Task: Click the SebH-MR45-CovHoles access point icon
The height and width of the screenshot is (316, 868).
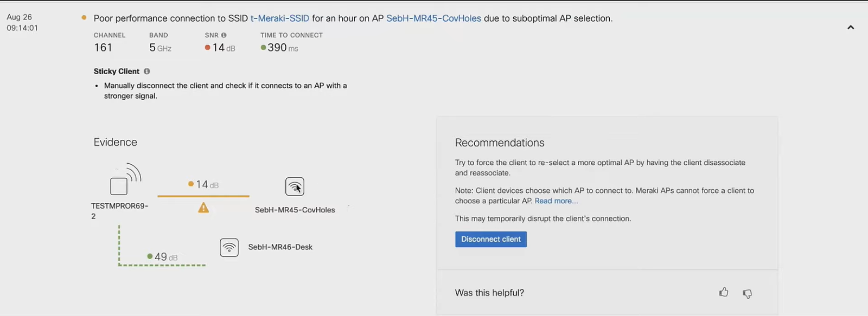Action: pos(295,186)
